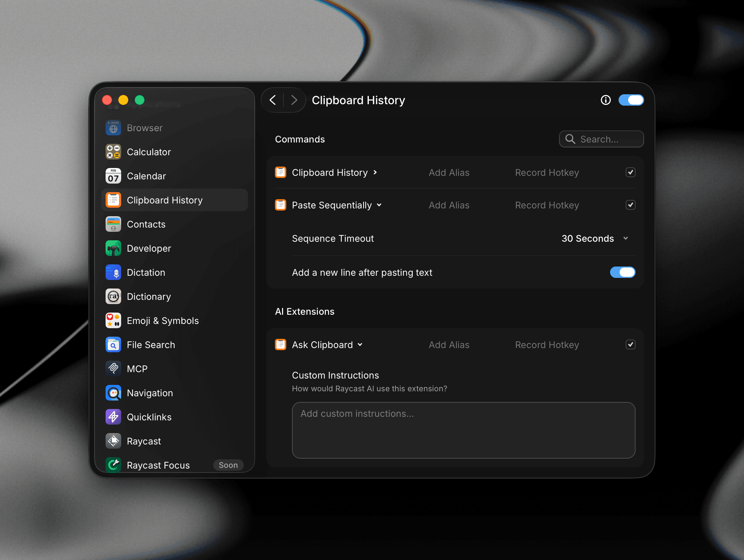744x560 pixels.
Task: Select Dictionary in the sidebar
Action: coord(175,297)
